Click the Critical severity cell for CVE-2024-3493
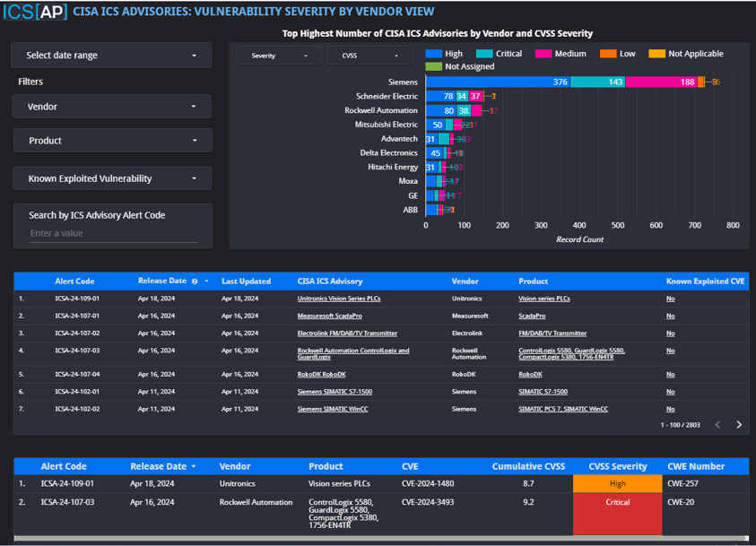Image resolution: width=756 pixels, height=546 pixels. (618, 514)
